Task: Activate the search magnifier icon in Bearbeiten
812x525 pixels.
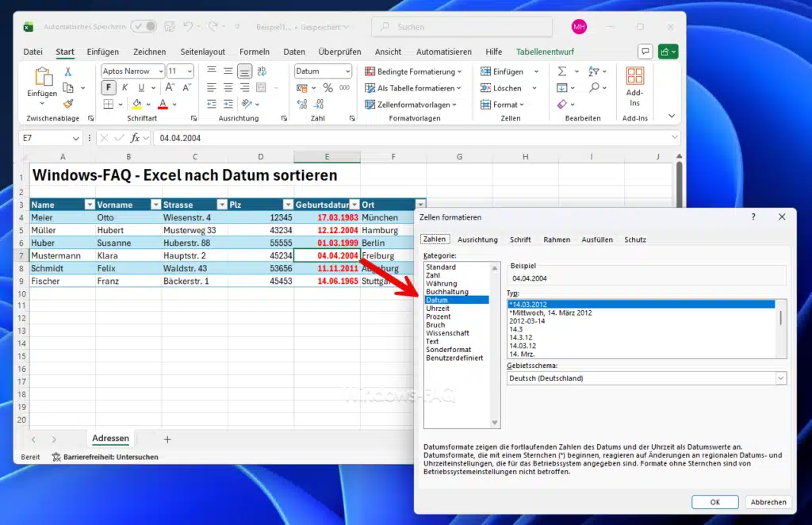Action: click(x=594, y=88)
